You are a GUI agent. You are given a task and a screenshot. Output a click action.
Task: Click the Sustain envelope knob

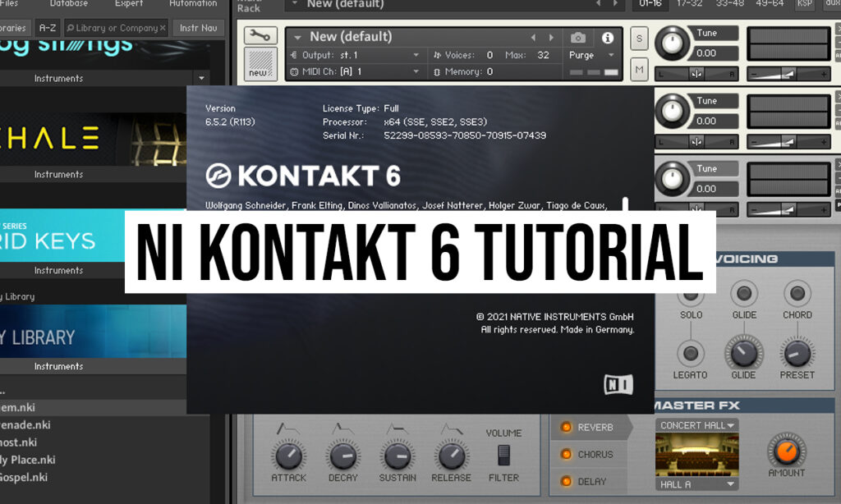[x=397, y=456]
